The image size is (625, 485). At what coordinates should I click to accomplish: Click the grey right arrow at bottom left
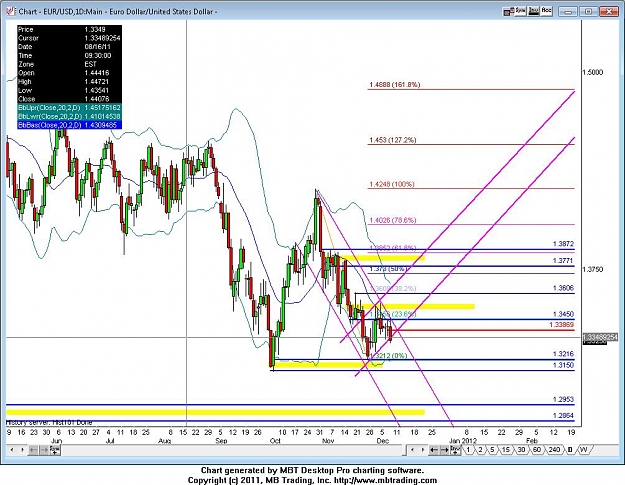(x=44, y=450)
